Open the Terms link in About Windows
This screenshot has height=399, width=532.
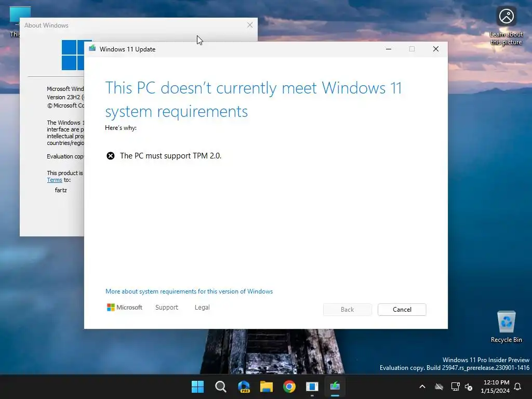[54, 180]
